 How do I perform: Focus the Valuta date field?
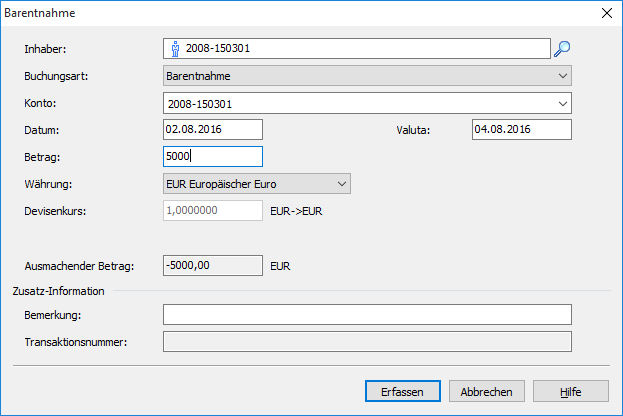520,130
